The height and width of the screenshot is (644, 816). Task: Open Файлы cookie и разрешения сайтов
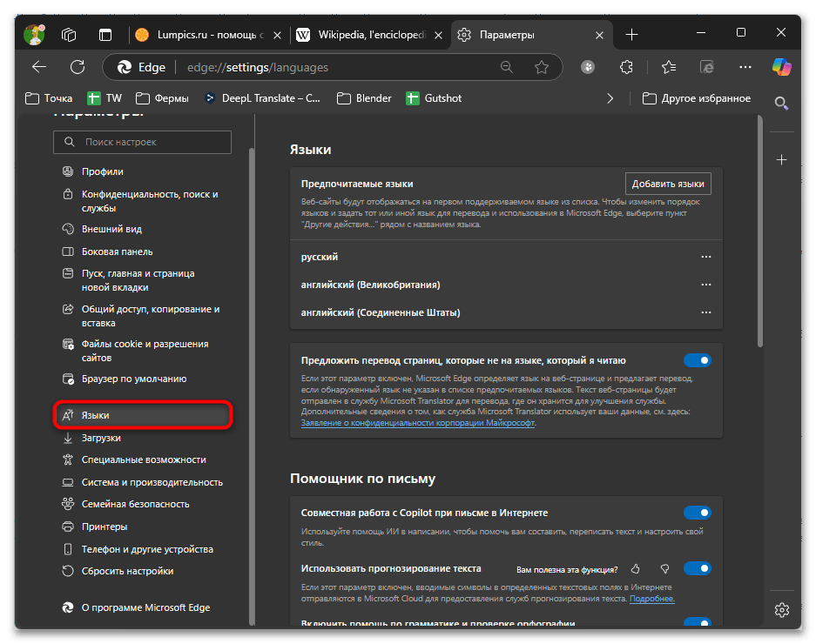(145, 351)
